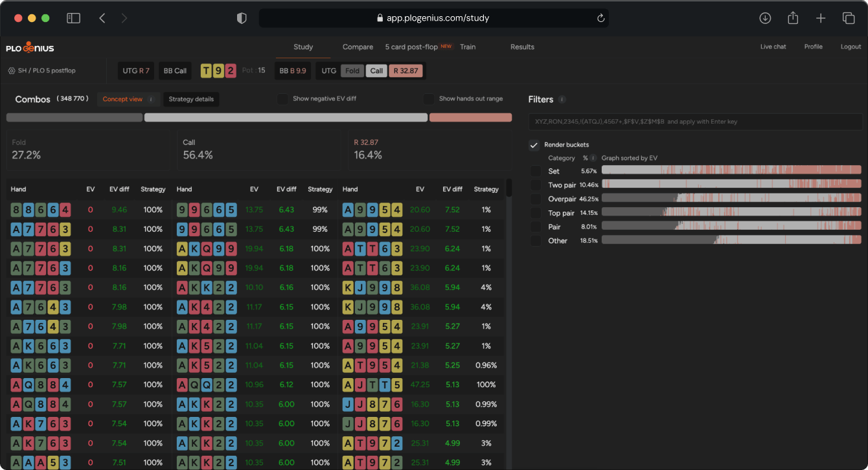
Task: Click the info icon next to Filters
Action: pyautogui.click(x=562, y=100)
